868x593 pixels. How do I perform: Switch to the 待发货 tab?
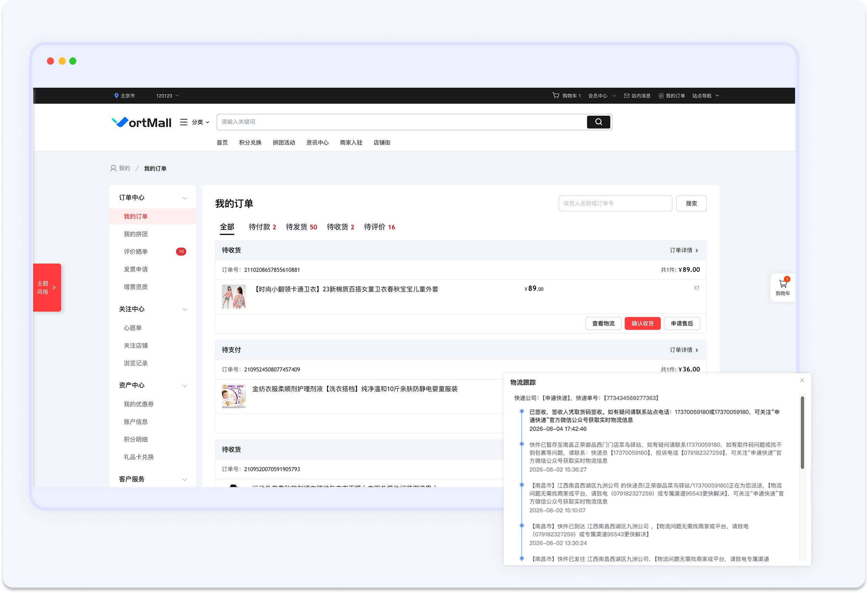coord(301,227)
